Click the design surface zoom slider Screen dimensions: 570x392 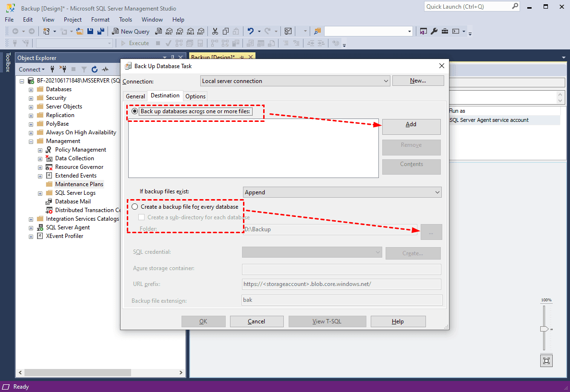point(544,329)
